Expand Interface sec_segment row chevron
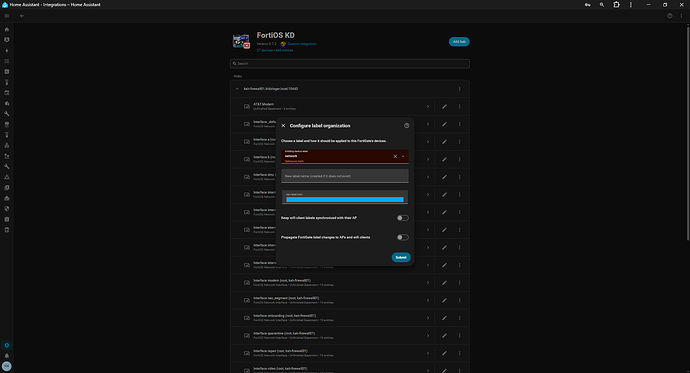This screenshot has height=373, width=690. [428, 300]
